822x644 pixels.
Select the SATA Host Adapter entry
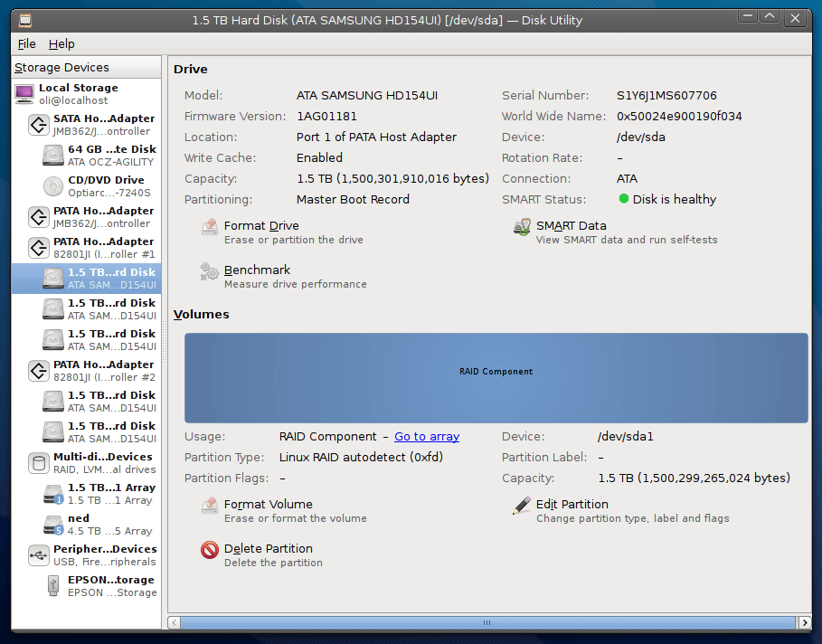click(91, 125)
